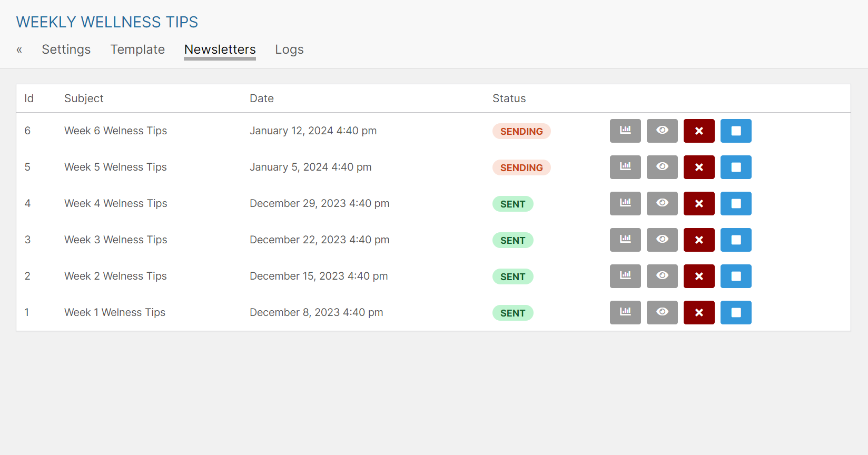
Task: Preview the Week 6 Welness Tips newsletter
Action: (662, 131)
